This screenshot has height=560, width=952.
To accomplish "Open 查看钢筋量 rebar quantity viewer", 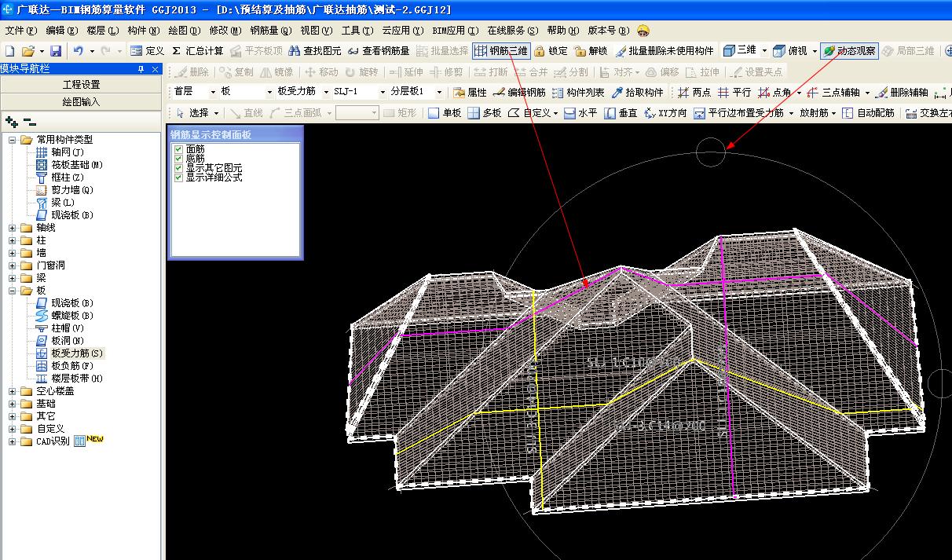I will [378, 50].
